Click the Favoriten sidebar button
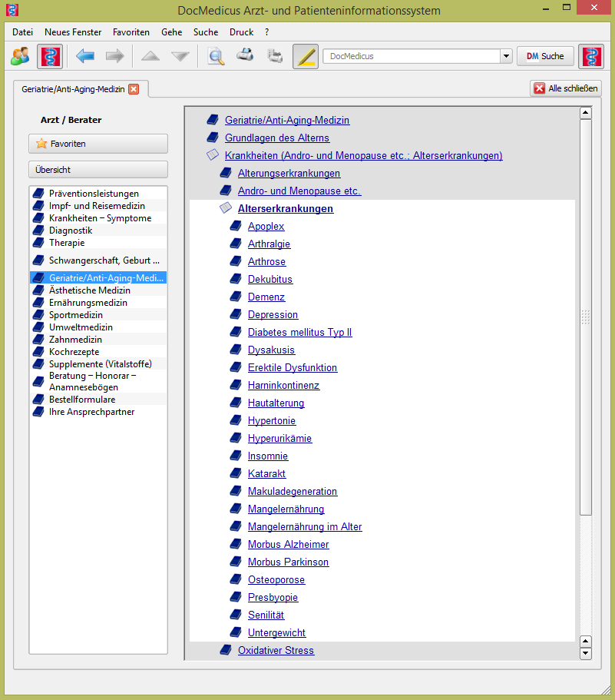The height and width of the screenshot is (700, 615). [x=98, y=143]
